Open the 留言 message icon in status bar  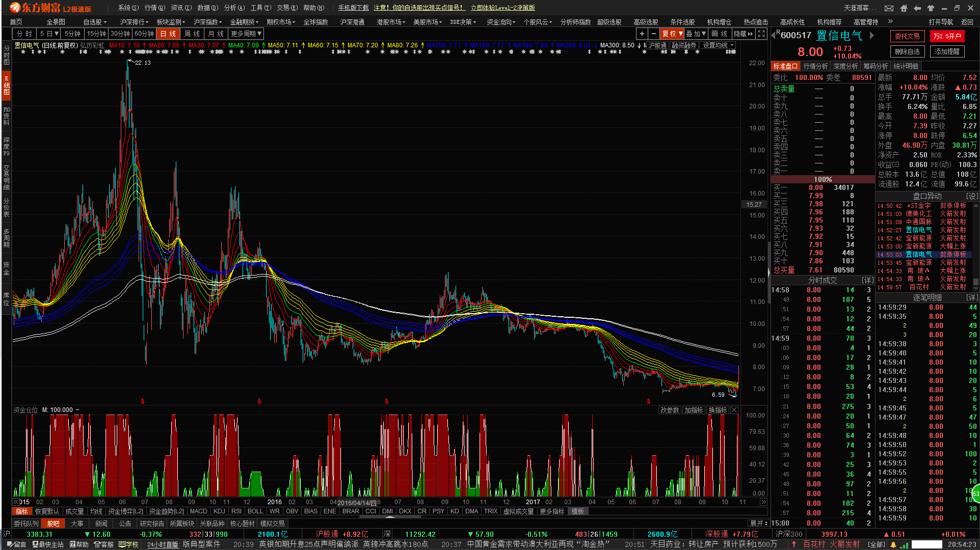16,544
